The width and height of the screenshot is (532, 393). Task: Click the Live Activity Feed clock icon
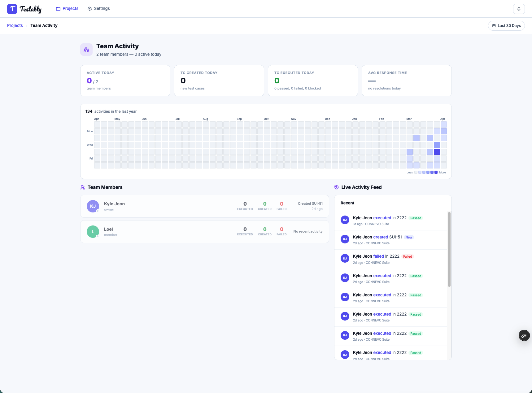tap(336, 187)
